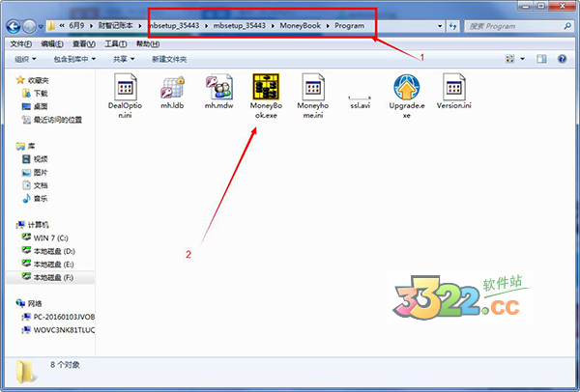Open the WIN 7 (C:) drive

click(50, 238)
